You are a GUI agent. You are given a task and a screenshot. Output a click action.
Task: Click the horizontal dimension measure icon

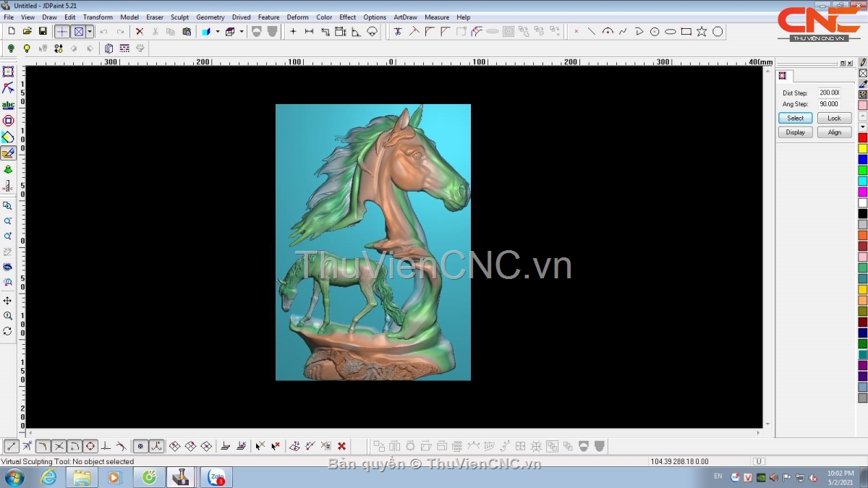pyautogui.click(x=309, y=32)
